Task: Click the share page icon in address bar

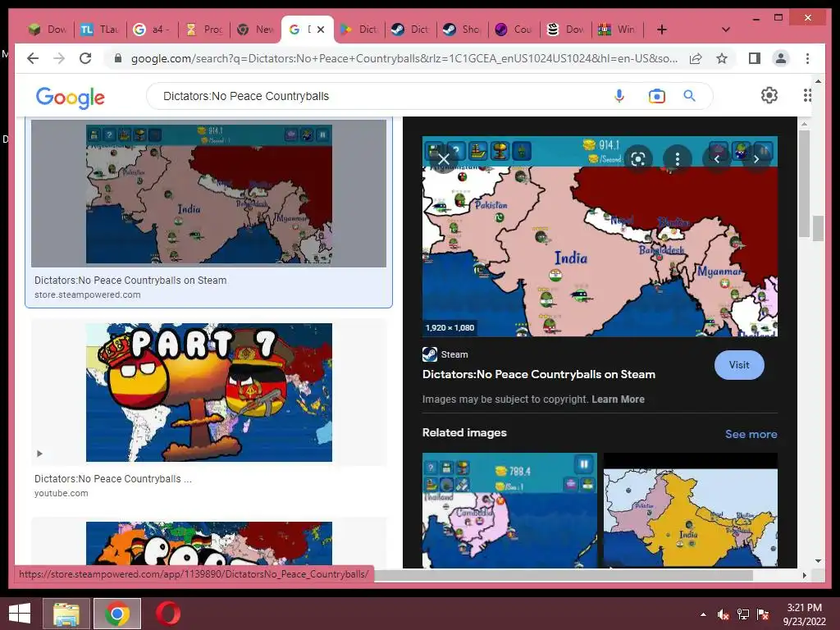Action: 696,58
